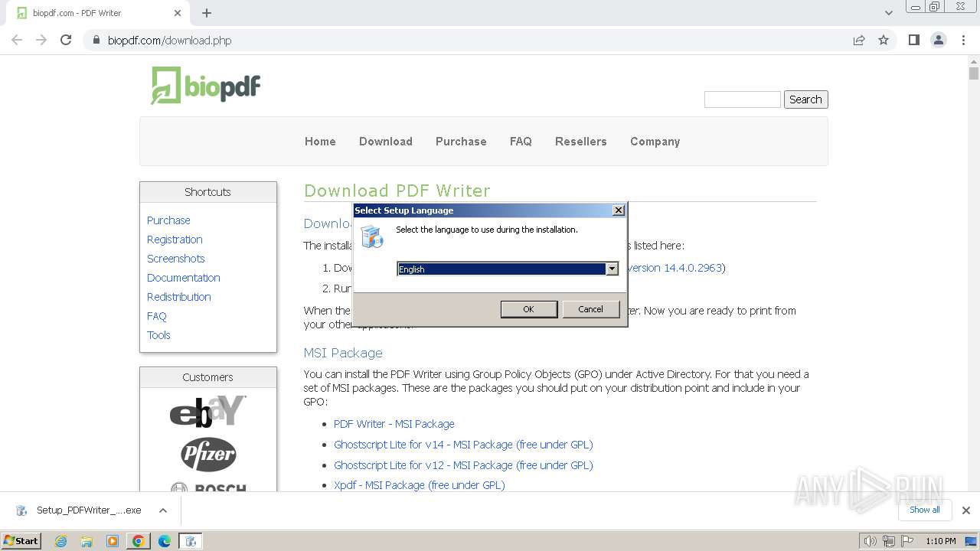Open a new browser tab

pyautogui.click(x=207, y=13)
